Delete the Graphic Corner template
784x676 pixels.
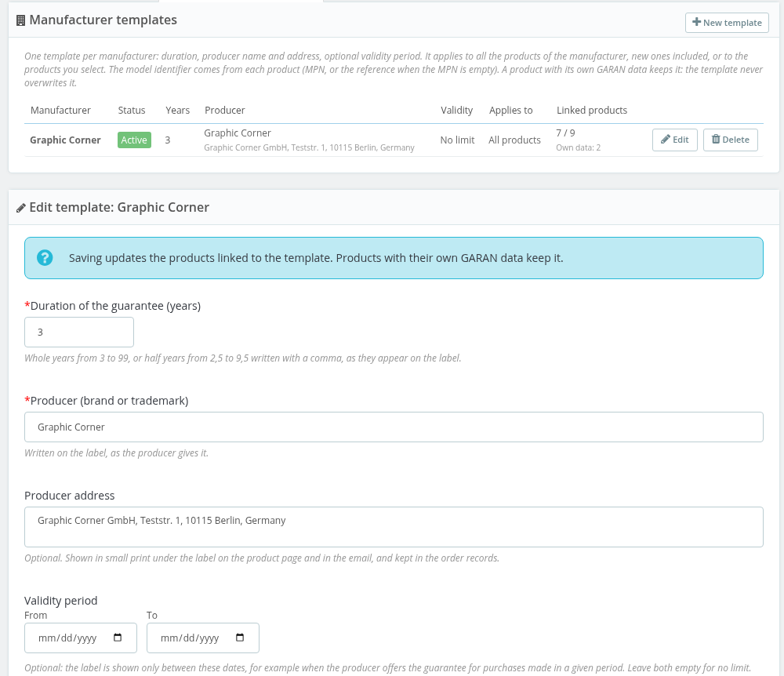pos(730,140)
